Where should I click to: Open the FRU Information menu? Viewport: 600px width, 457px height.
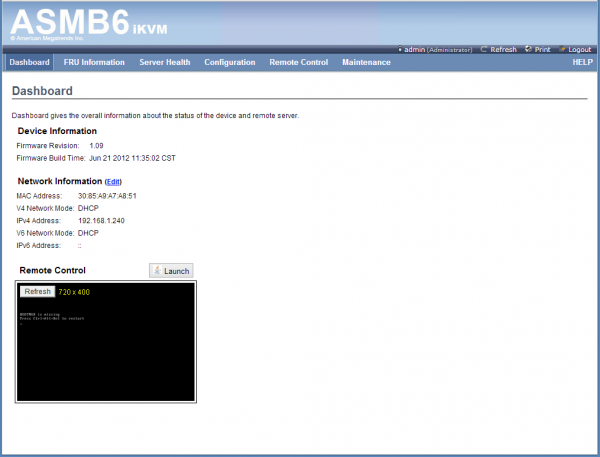(94, 62)
